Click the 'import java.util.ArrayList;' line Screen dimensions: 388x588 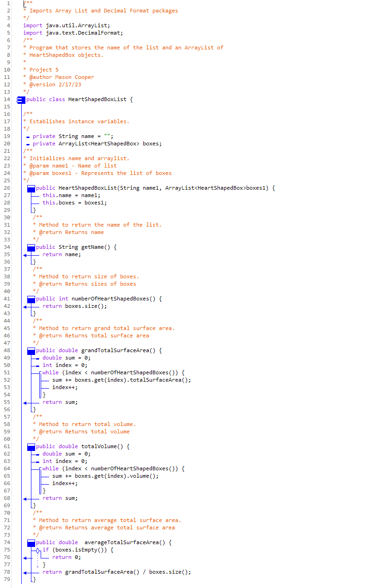[x=67, y=25]
